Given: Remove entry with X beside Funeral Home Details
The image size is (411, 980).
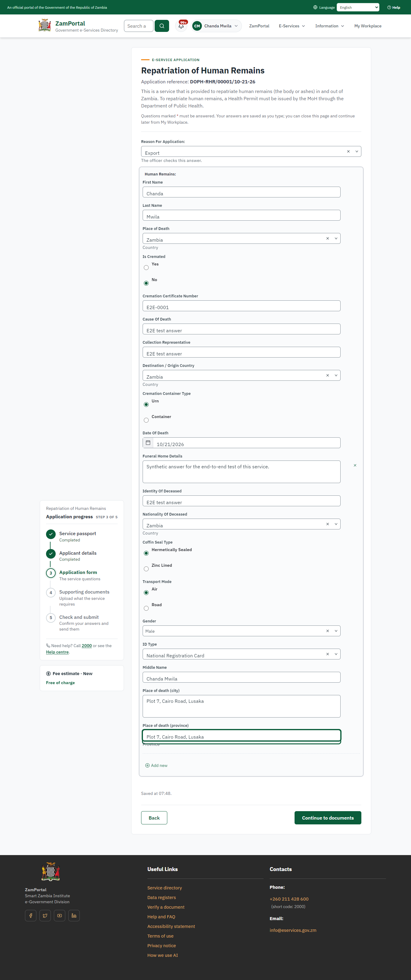Looking at the screenshot, I should click(x=355, y=465).
